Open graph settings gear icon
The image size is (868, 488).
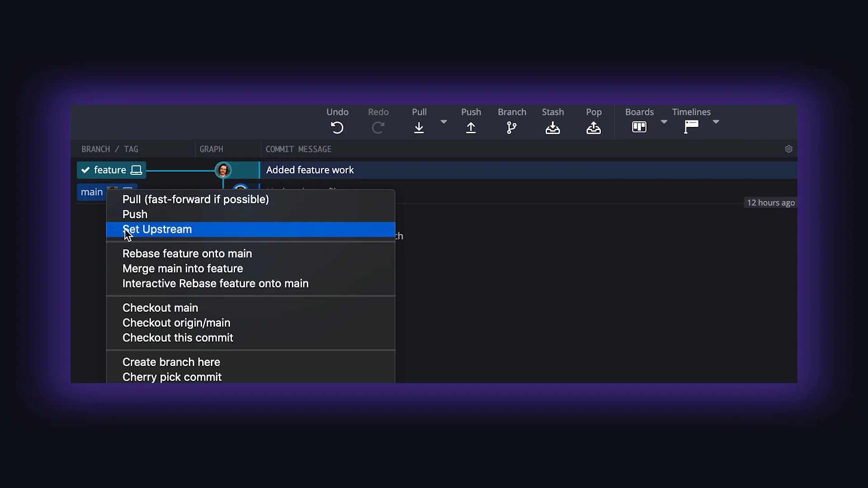pos(788,149)
